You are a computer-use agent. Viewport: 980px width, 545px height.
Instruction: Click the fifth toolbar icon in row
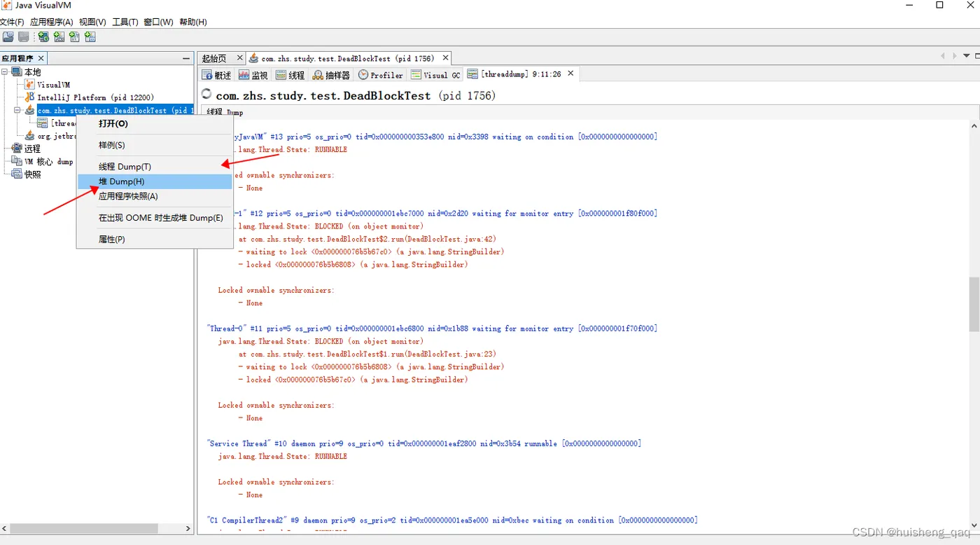click(74, 37)
